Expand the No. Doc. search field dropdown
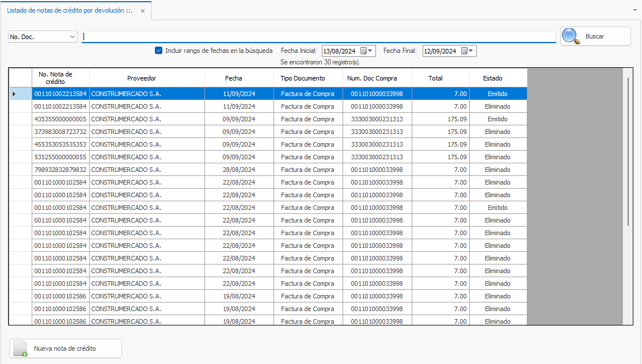The image size is (642, 364). (x=73, y=37)
